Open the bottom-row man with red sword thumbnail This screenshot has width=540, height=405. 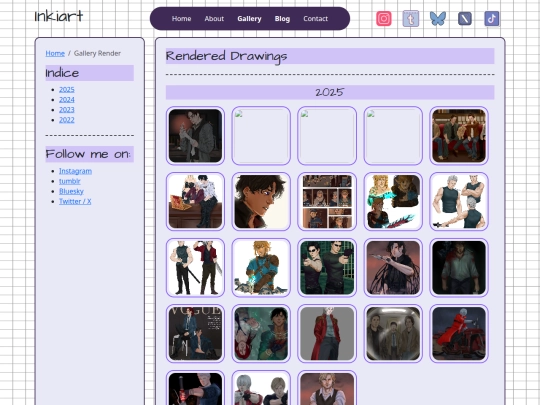(195, 388)
